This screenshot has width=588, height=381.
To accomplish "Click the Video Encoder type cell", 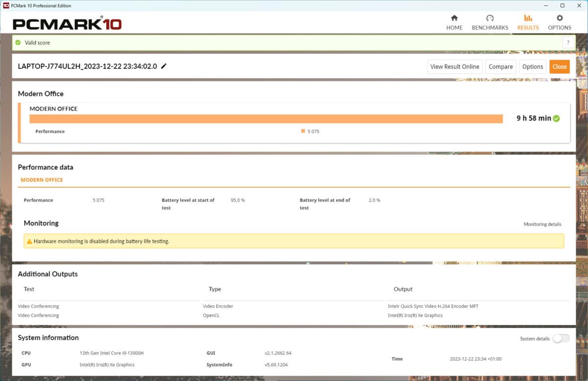I will point(218,306).
